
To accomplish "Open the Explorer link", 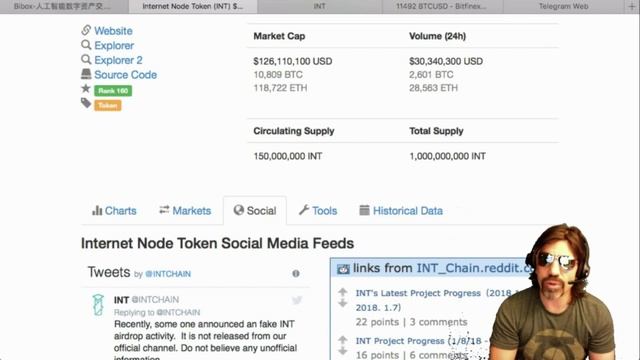I will click(114, 46).
